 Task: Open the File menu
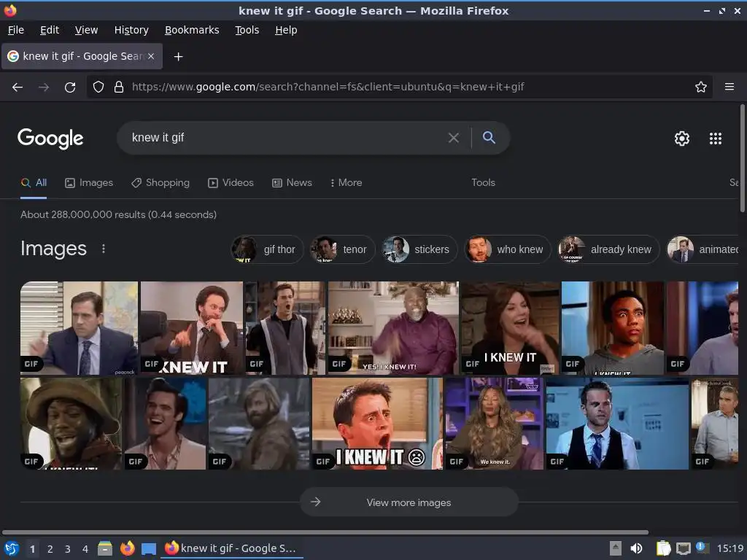(x=16, y=30)
